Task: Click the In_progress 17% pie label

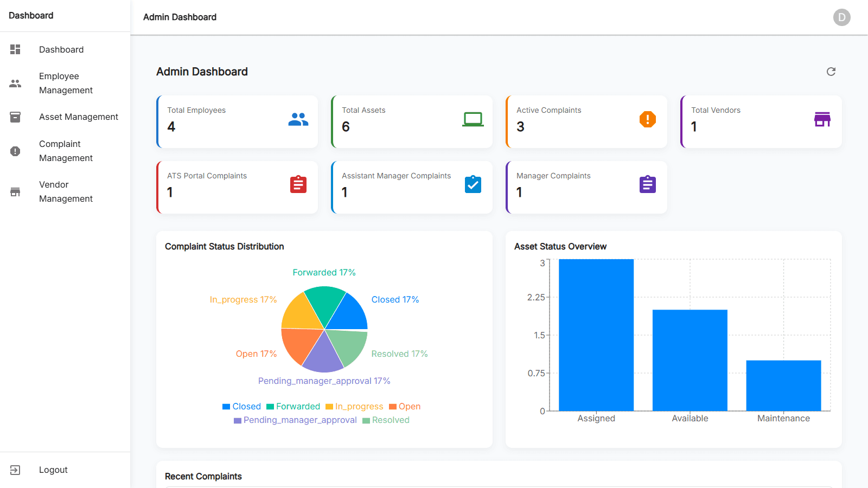Action: pos(243,299)
